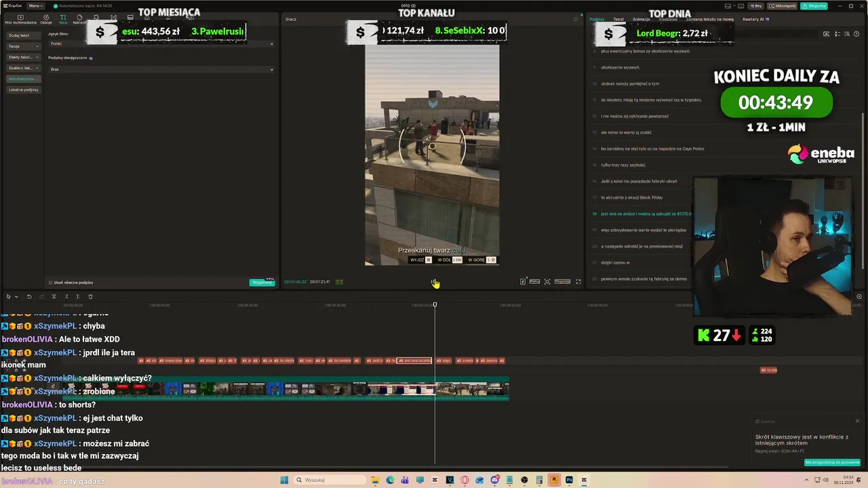Switch to the Tekst tab in the right panel
Image resolution: width=868 pixels, height=488 pixels.
point(618,19)
